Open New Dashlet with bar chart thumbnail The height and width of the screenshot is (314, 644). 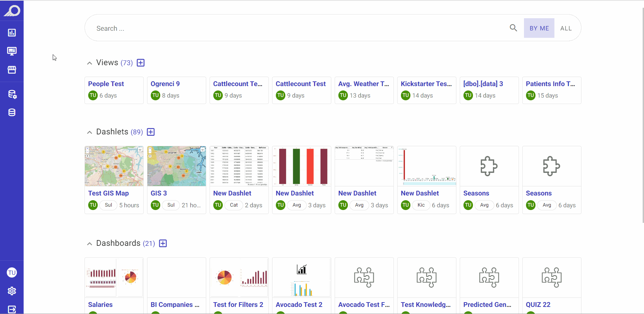point(302,166)
